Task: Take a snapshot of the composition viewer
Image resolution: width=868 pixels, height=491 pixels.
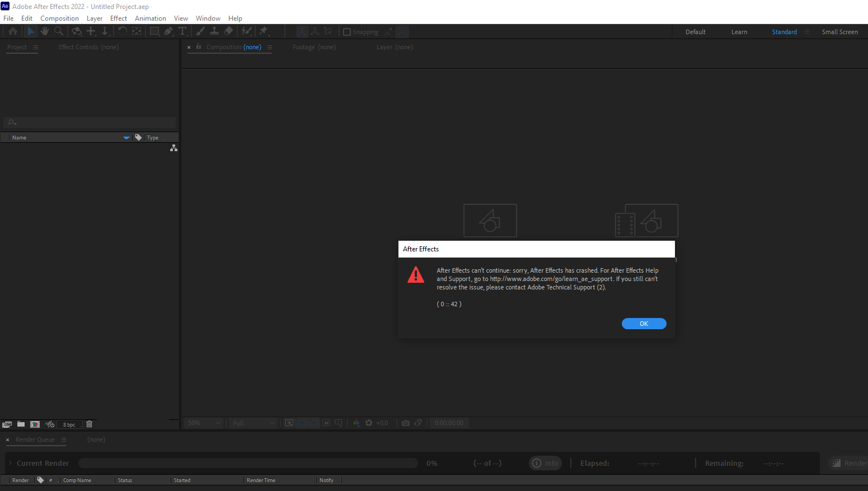Action: [x=405, y=423]
